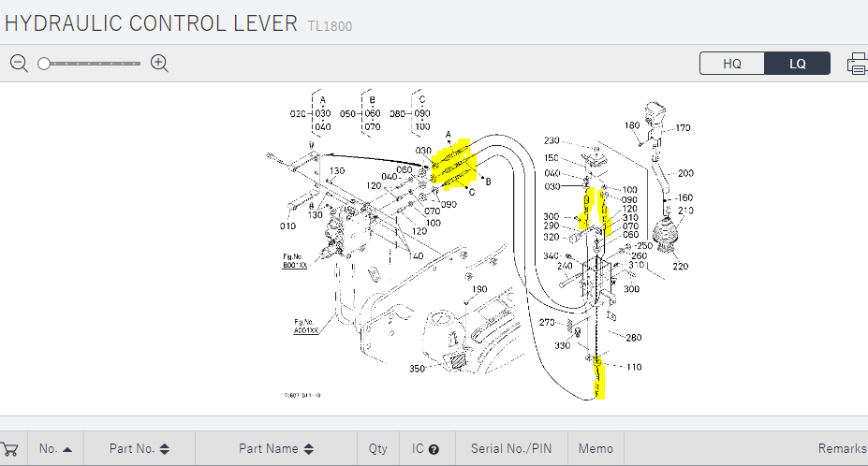Click part number 140 in the diagram
The image size is (868, 466).
pyautogui.click(x=416, y=256)
